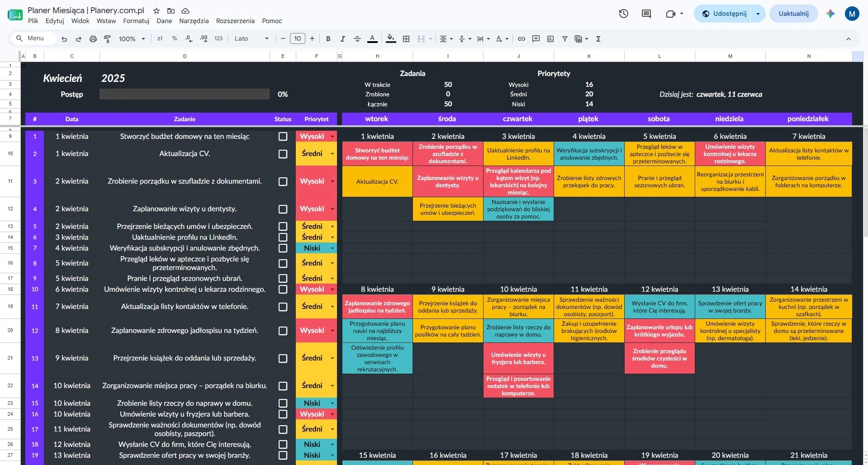Create a filter with funnel icon

pos(565,39)
